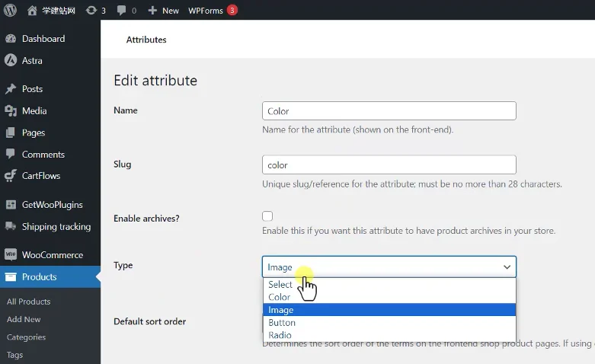Click the WordPress logo icon
This screenshot has width=595, height=364.
click(10, 10)
